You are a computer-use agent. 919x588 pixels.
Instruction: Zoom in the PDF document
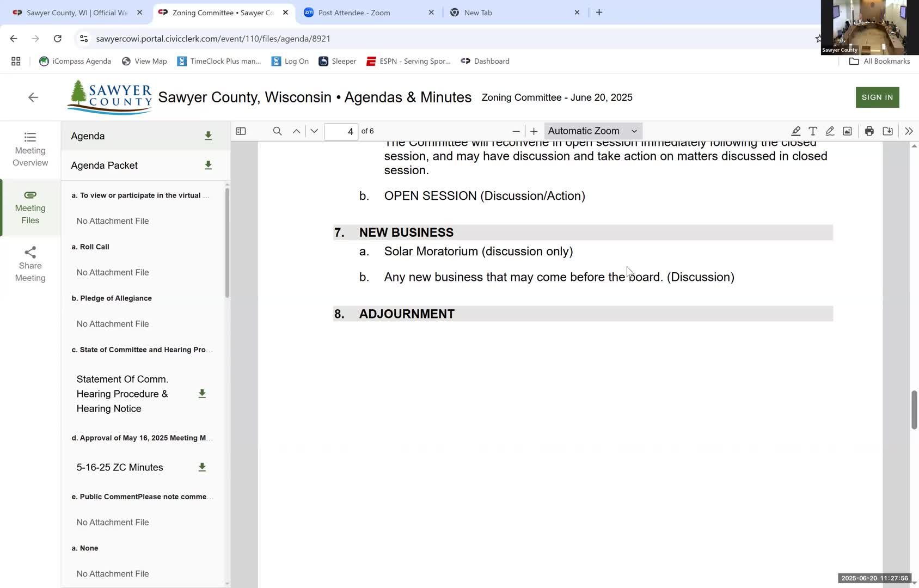pos(534,131)
